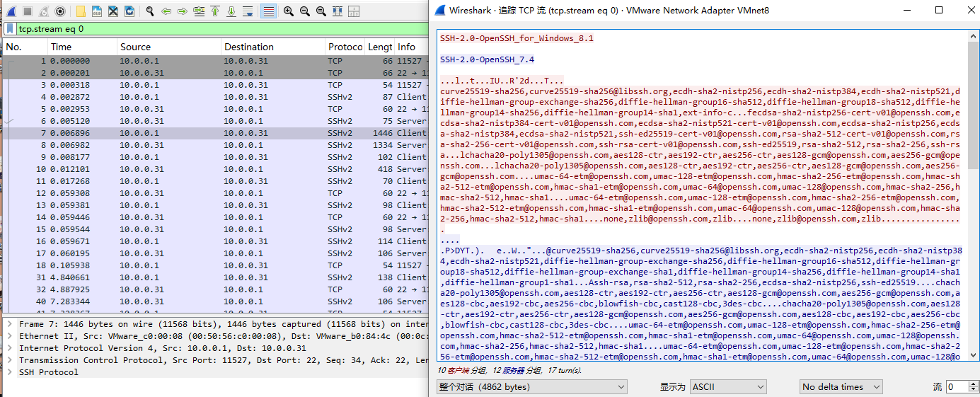The width and height of the screenshot is (980, 397).
Task: Go back in packet history
Action: (x=166, y=11)
